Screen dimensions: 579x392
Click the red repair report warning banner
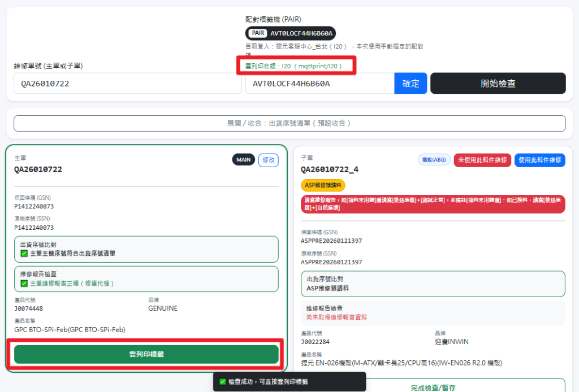click(x=433, y=204)
